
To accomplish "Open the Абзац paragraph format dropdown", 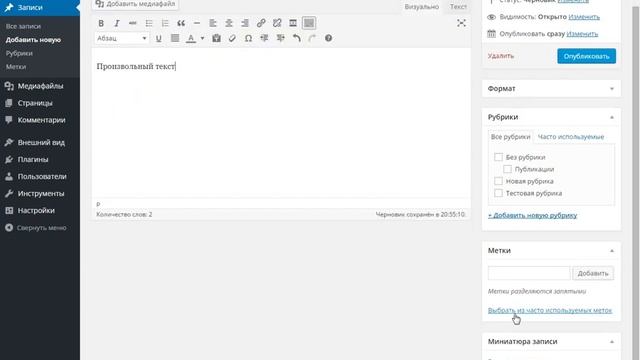I will (x=121, y=38).
